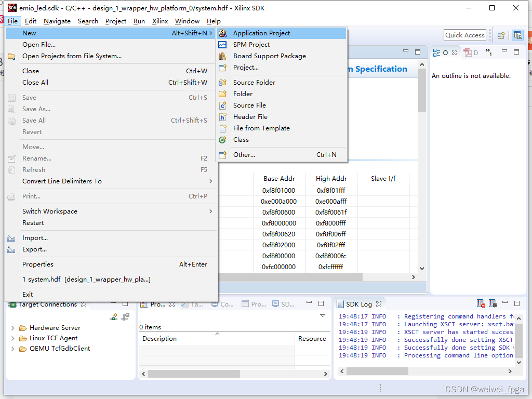Expand the Hardware Server tree node
The height and width of the screenshot is (399, 532).
coord(12,328)
